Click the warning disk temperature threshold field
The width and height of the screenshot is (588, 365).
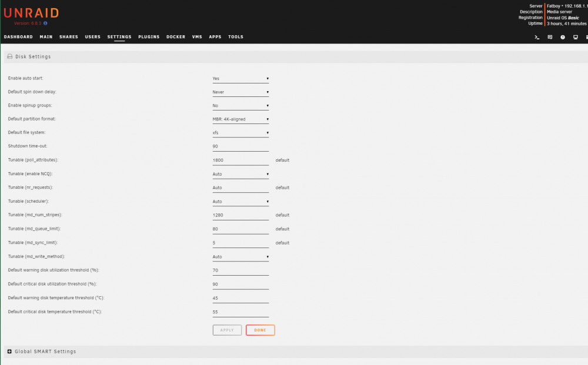[x=240, y=299]
